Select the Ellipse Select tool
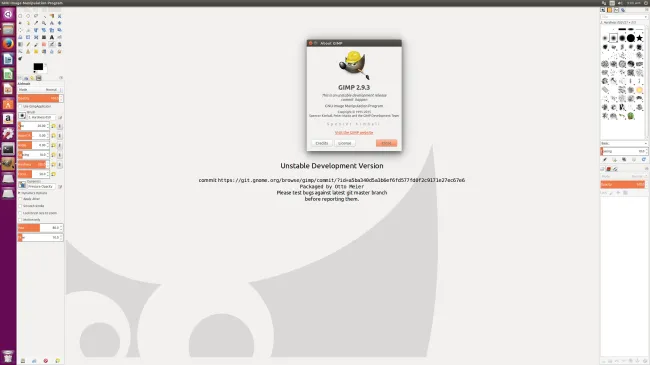This screenshot has height=365, width=650. (28, 16)
